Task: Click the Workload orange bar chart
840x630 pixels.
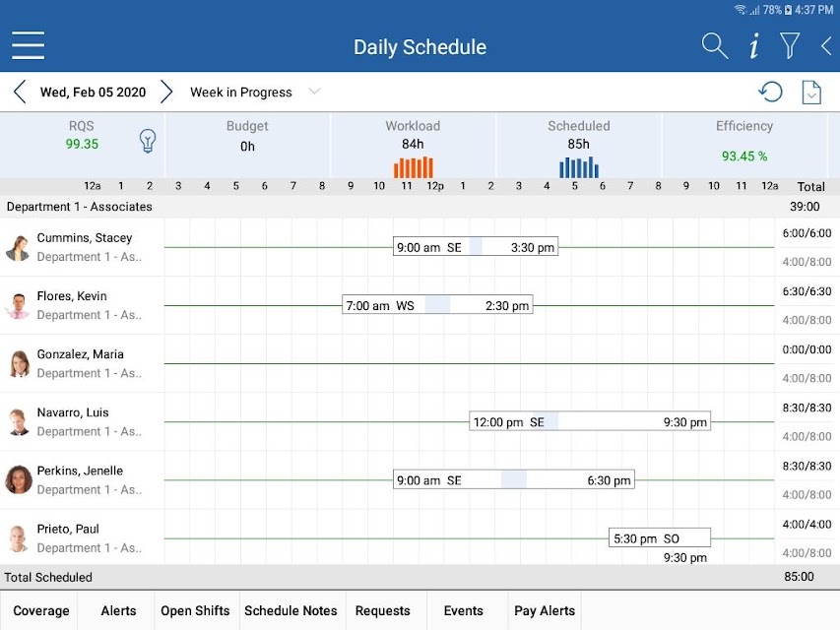Action: pos(413,167)
